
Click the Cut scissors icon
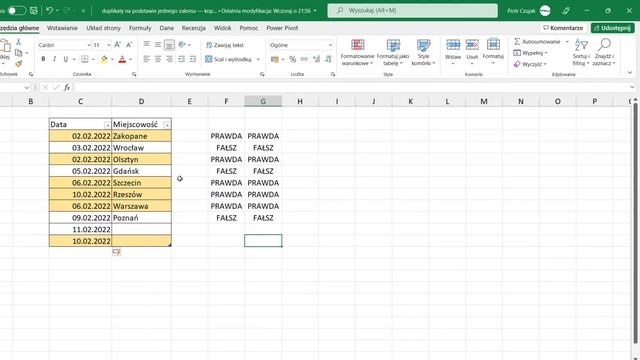[x=18, y=42]
